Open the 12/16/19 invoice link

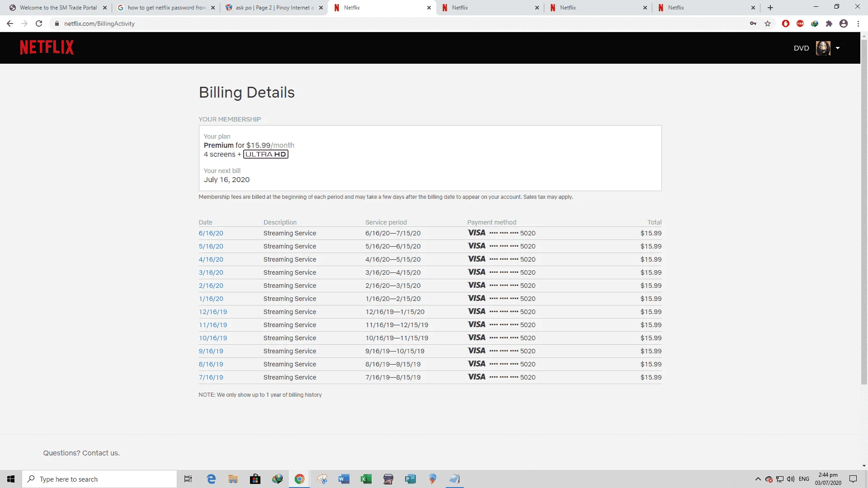click(x=213, y=312)
